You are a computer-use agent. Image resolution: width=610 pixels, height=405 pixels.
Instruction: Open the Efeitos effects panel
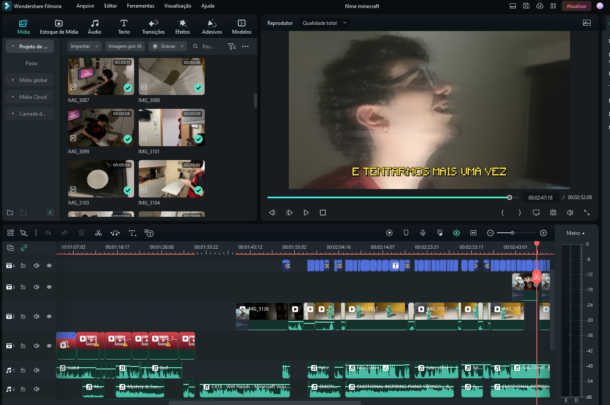coord(182,26)
